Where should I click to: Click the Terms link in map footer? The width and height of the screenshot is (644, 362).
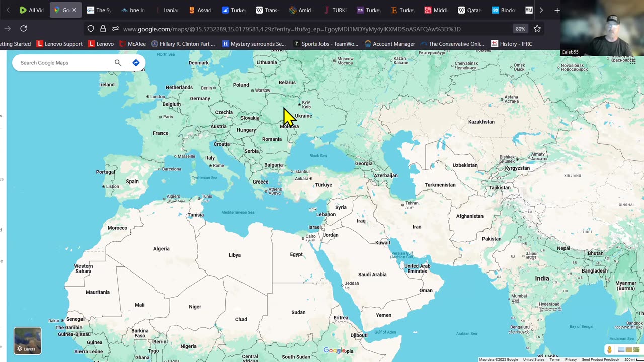coord(554,359)
